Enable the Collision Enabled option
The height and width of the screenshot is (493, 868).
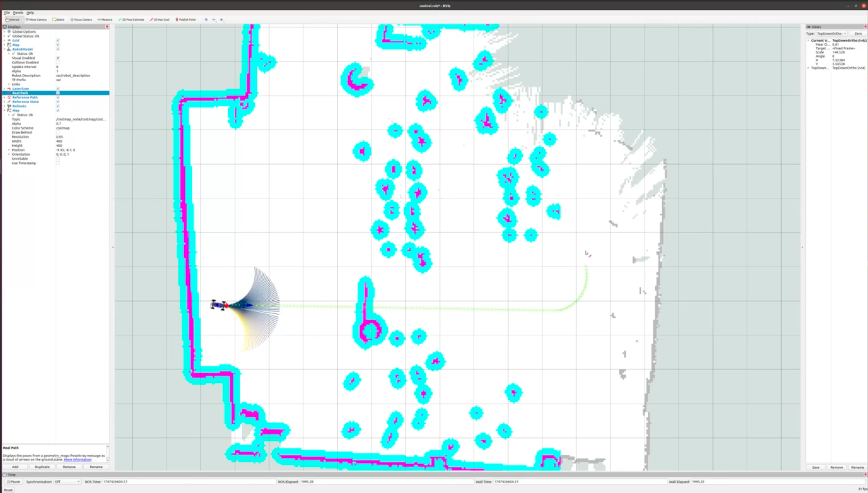pos(58,62)
